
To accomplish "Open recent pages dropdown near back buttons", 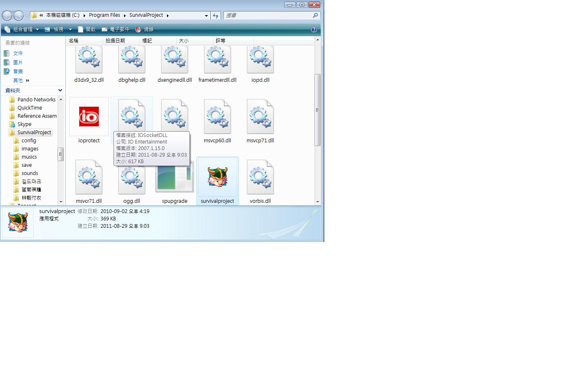I will pyautogui.click(x=27, y=16).
